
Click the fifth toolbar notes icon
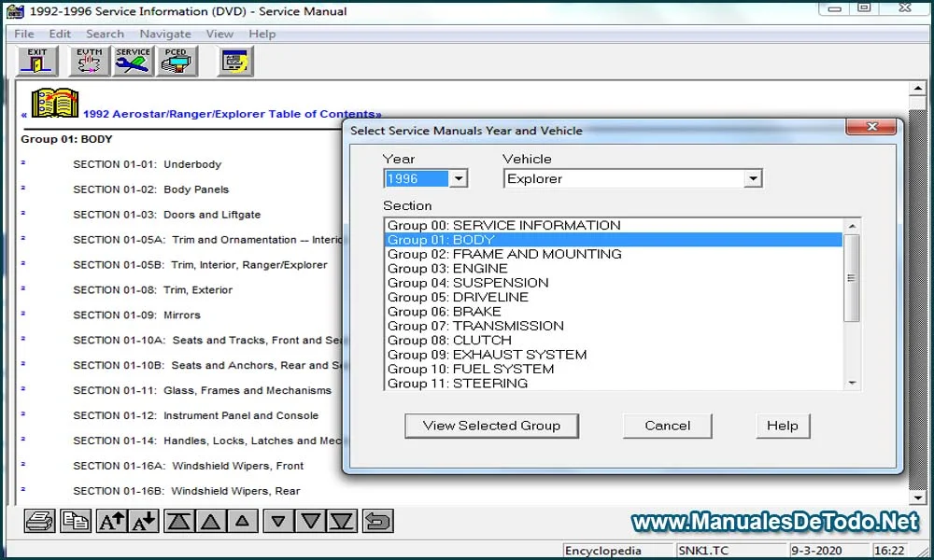(x=235, y=62)
